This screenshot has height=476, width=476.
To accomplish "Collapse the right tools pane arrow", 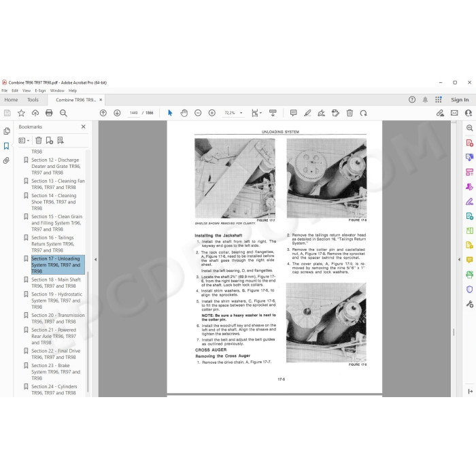I will coord(459,260).
